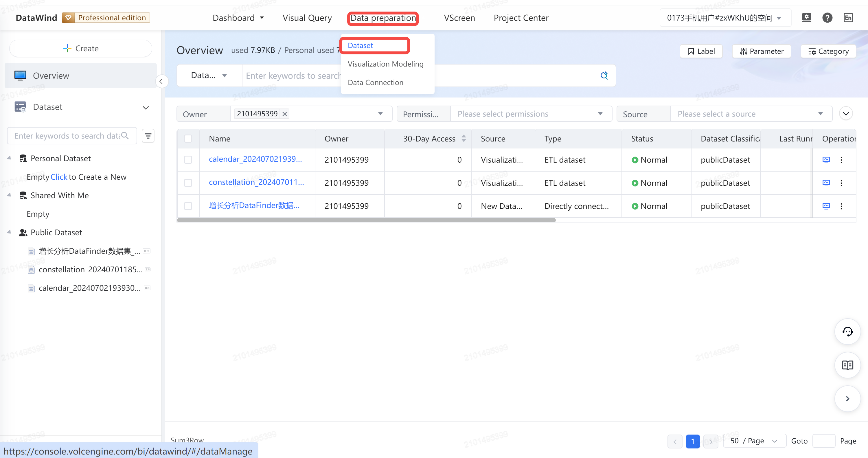The width and height of the screenshot is (868, 458).
Task: Check the constellation dataset row checkbox
Action: (188, 183)
